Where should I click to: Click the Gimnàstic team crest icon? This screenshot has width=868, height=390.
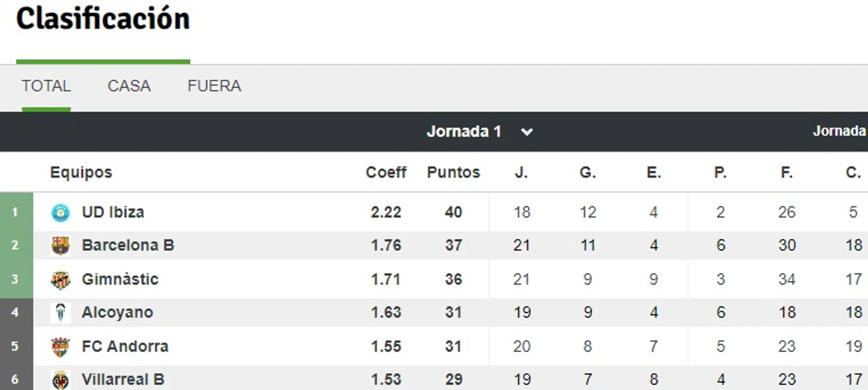[61, 279]
